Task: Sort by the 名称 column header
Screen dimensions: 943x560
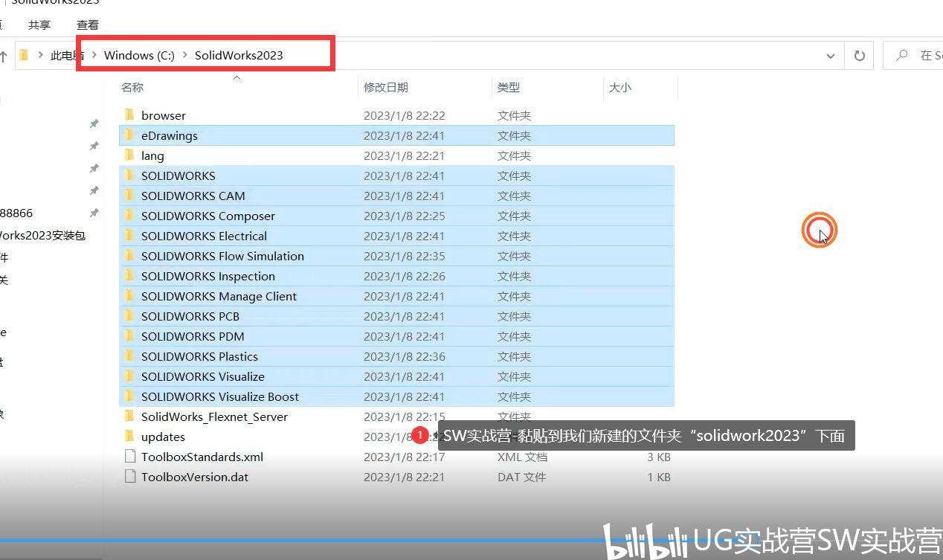Action: pos(132,87)
